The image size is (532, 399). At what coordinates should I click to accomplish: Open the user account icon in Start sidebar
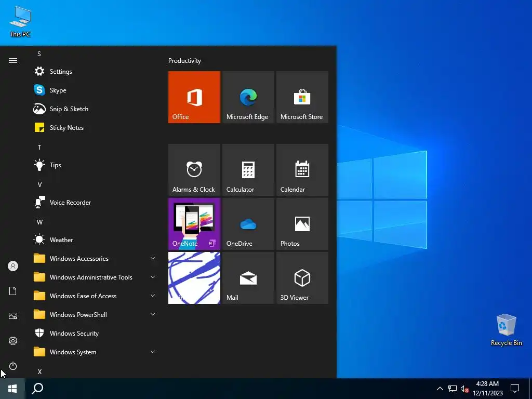[x=13, y=266]
